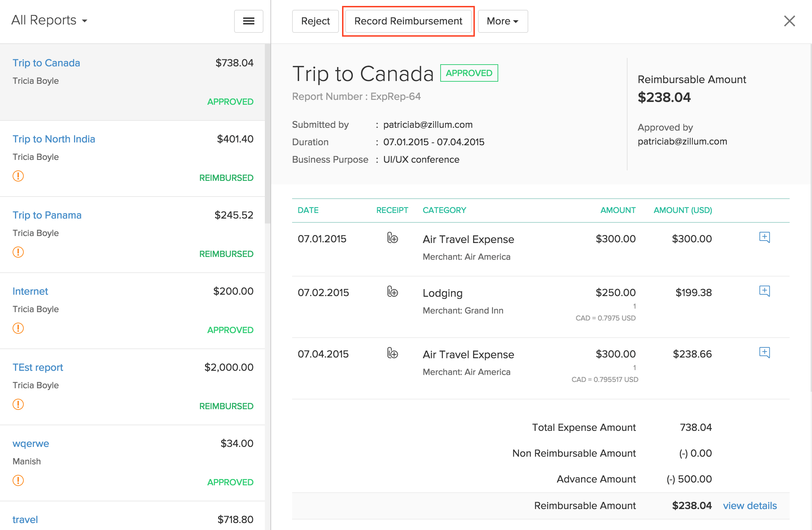
Task: Close the Trip to Canada report view
Action: [789, 21]
